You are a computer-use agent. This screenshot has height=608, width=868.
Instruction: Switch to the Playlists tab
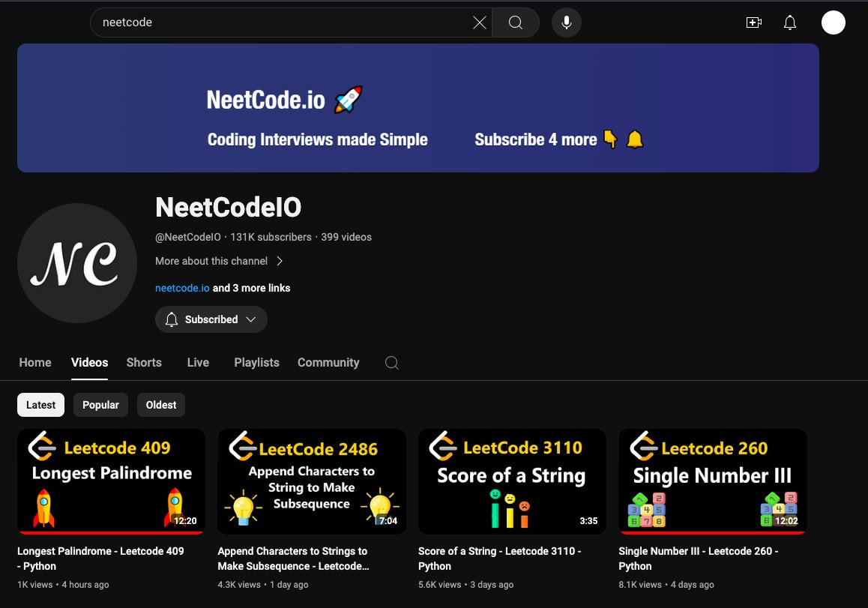(256, 363)
